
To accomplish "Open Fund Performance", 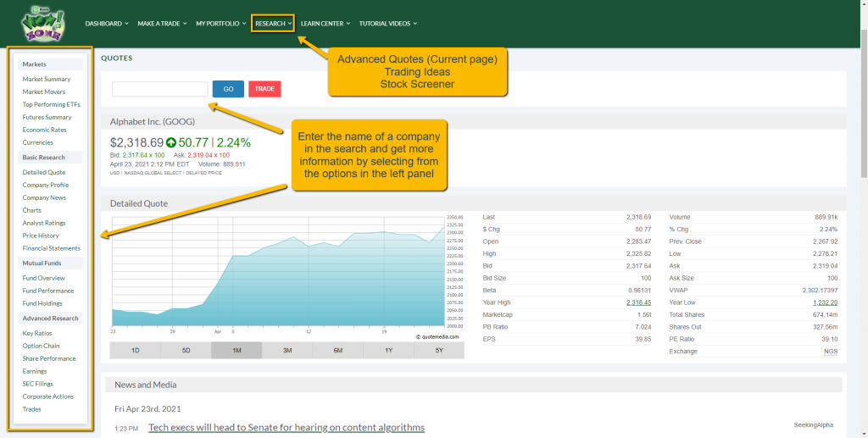I will coord(48,291).
